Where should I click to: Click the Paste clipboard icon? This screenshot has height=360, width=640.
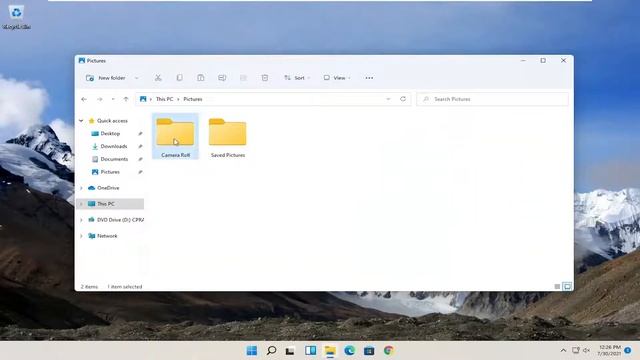pos(200,78)
